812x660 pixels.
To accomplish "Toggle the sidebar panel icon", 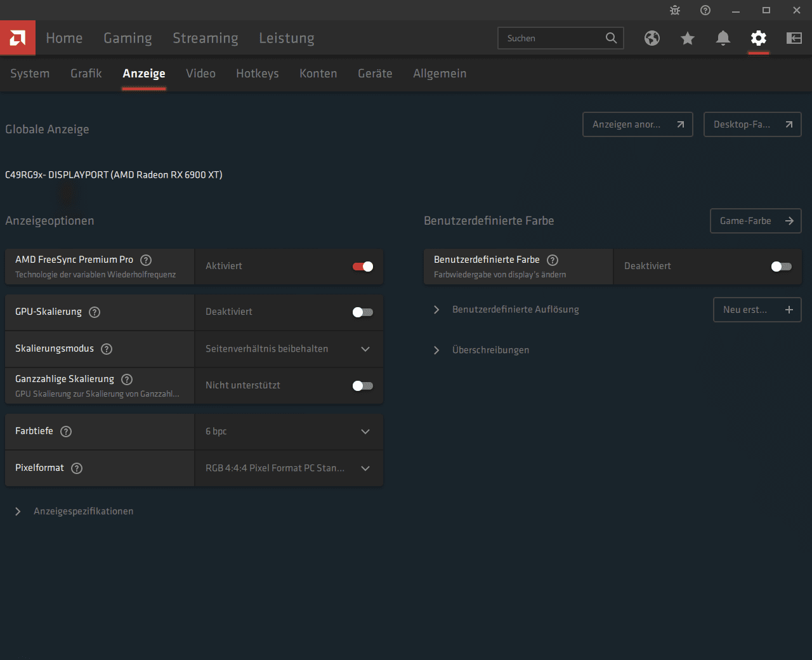I will point(794,38).
